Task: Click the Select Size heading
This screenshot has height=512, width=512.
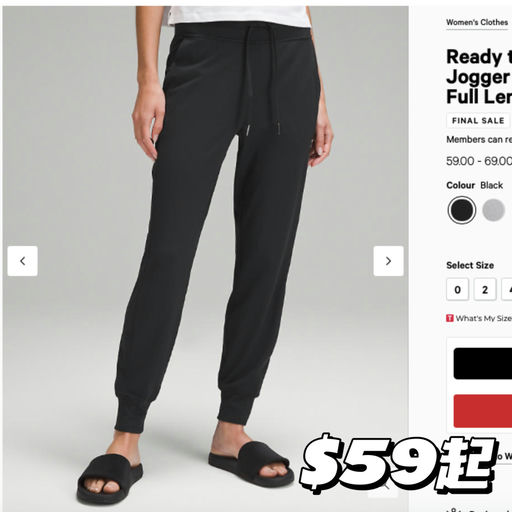Action: coord(470,265)
